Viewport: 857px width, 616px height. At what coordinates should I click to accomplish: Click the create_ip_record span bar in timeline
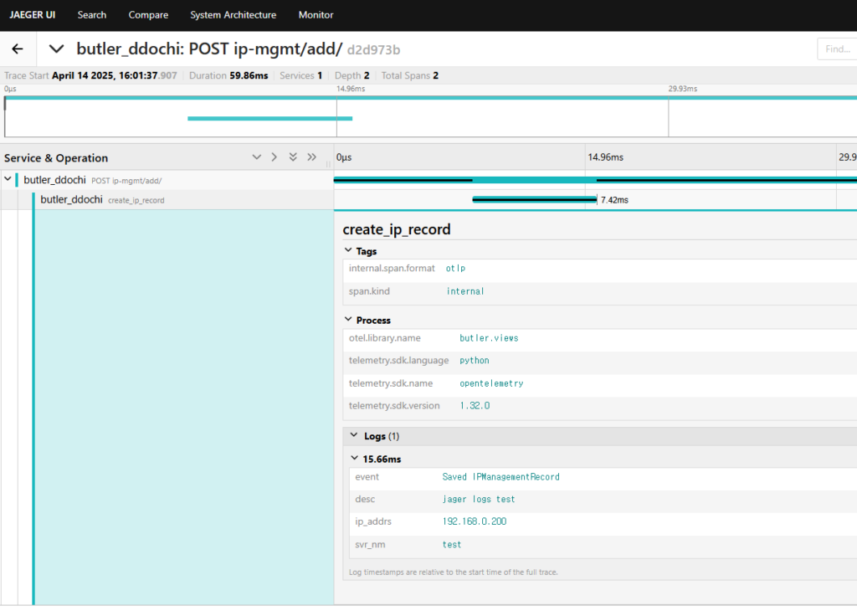534,200
